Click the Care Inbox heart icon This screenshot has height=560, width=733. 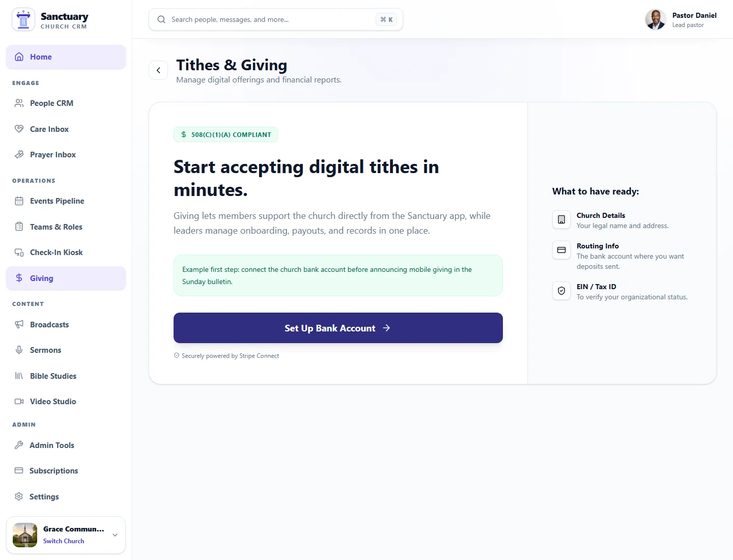19,129
